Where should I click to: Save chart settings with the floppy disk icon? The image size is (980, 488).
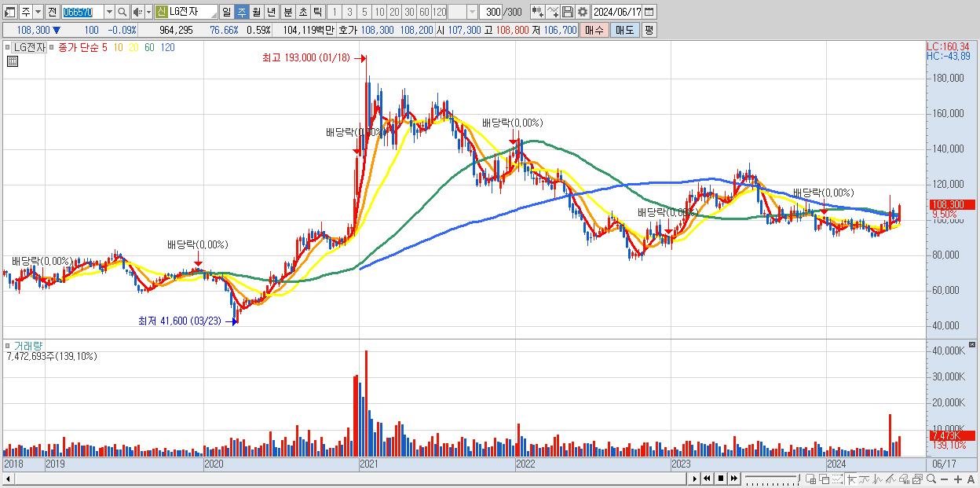(x=567, y=12)
